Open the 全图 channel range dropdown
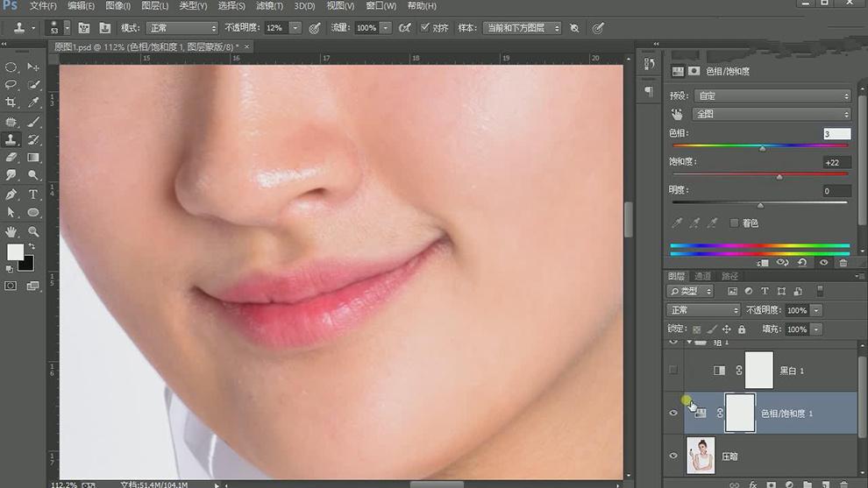 772,114
